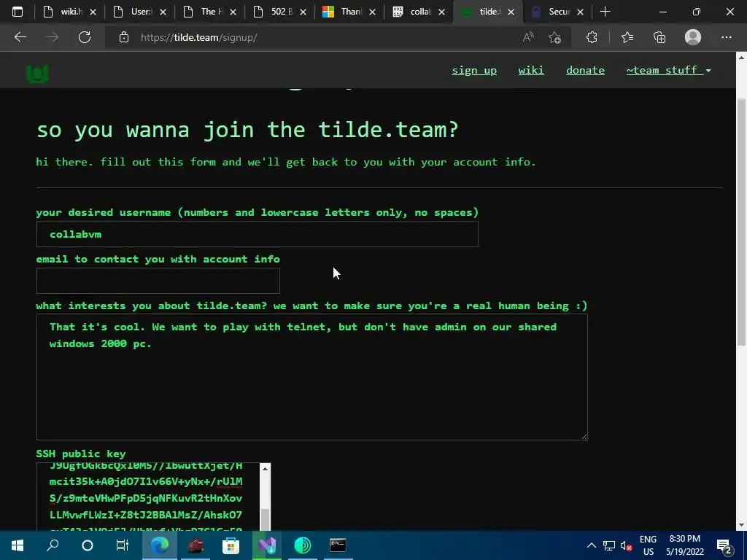Screen dimensions: 747x560
Task: Open Visual Studio Installer taskbar icon
Action: pos(267,545)
